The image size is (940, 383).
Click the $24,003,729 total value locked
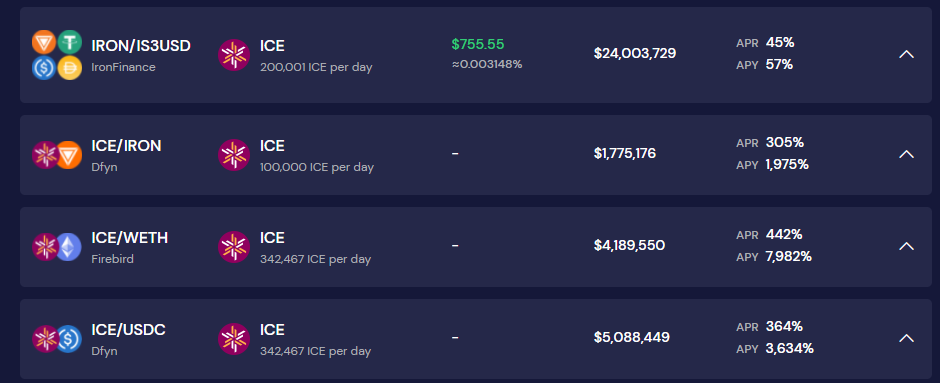coord(635,53)
